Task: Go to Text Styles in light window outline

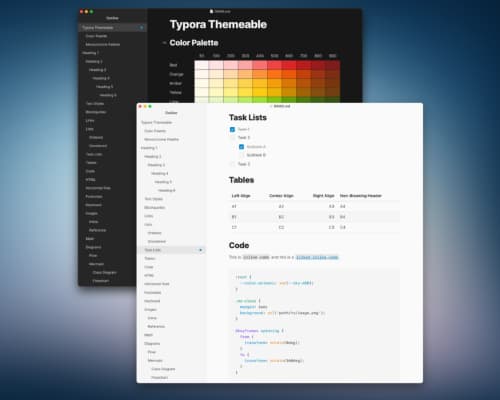Action: coord(154,199)
